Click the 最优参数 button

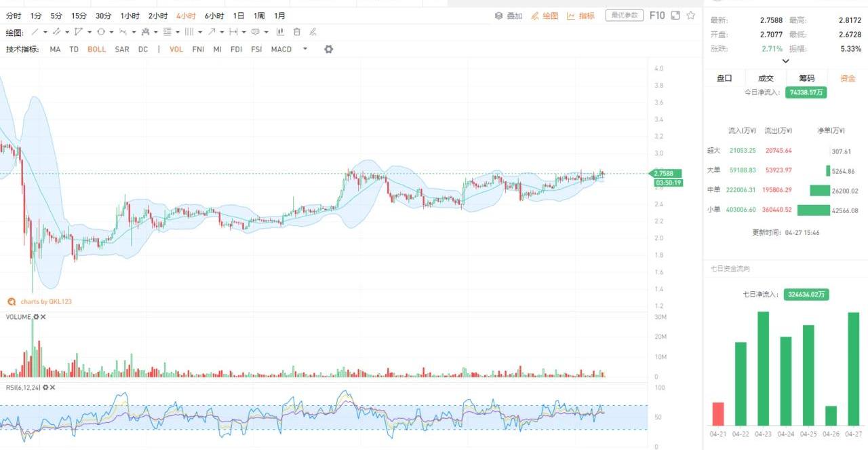click(624, 16)
